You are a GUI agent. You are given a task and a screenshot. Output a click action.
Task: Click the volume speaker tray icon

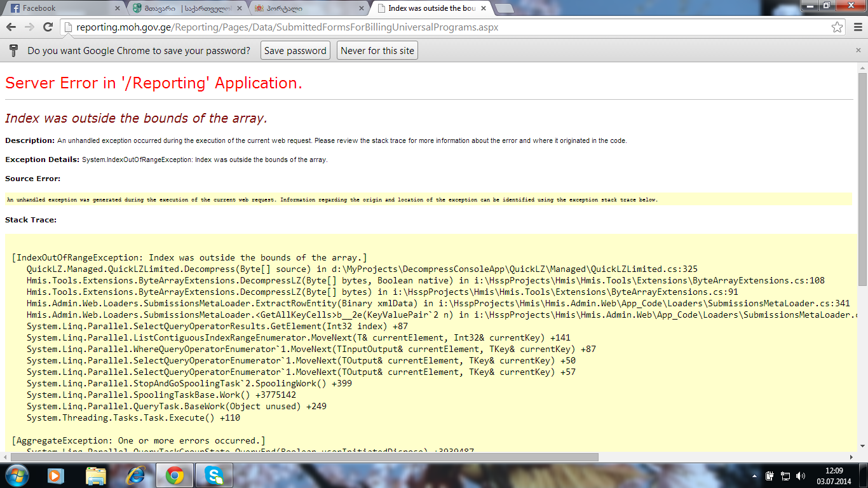800,475
